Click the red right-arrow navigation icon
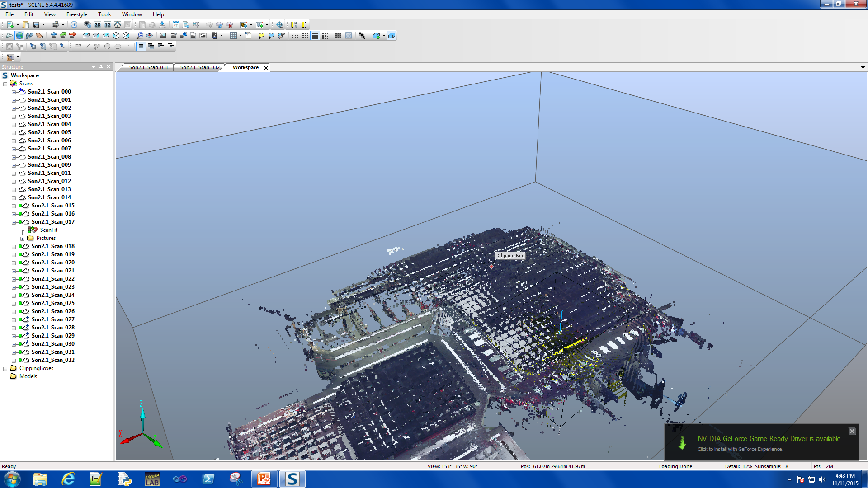Screen dimensions: 868x488 pos(72,36)
